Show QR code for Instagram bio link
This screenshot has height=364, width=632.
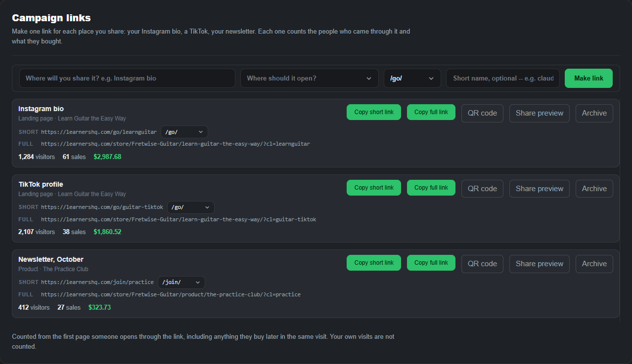[482, 113]
